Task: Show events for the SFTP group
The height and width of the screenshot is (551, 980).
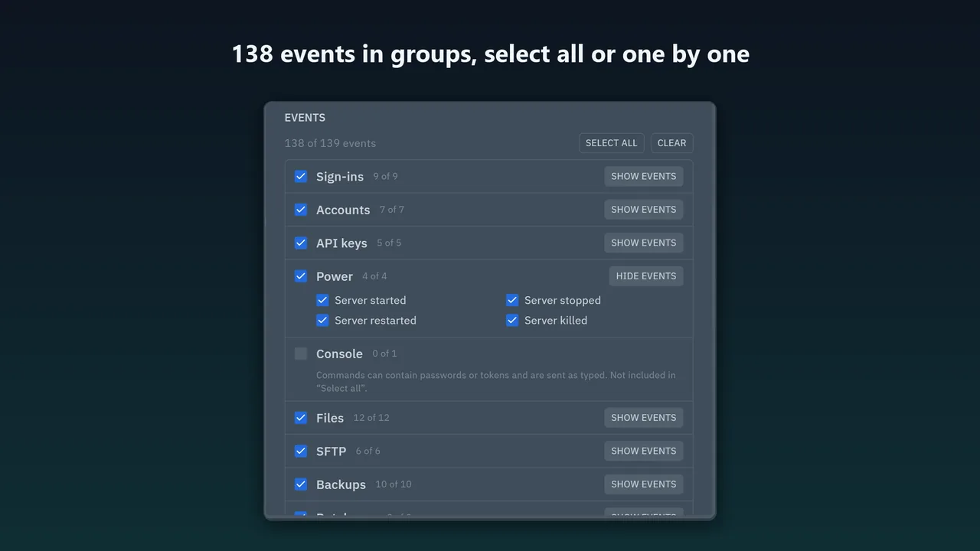Action: (644, 451)
